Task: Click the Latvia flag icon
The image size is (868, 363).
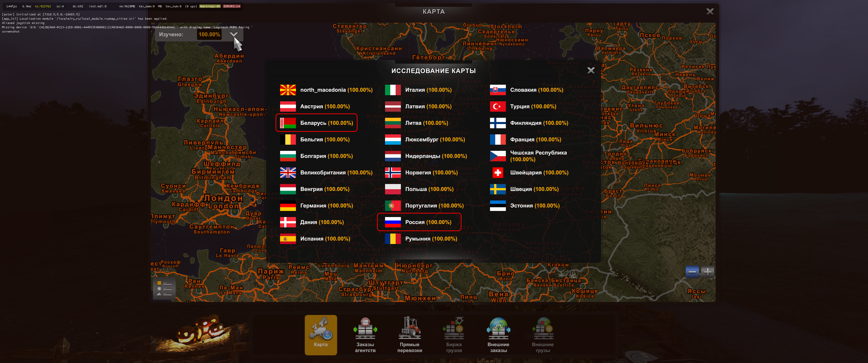Action: click(393, 106)
